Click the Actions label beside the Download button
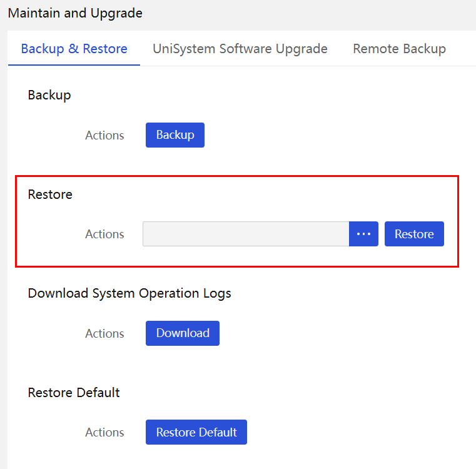 tap(104, 333)
